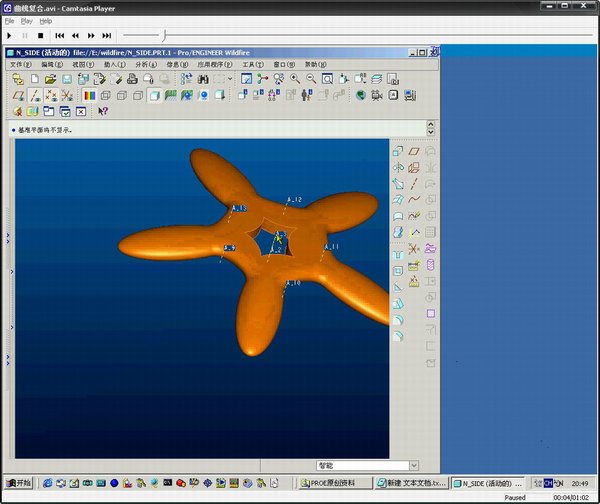Click the context help question-mark arrow icon
The image size is (600, 504).
(x=102, y=112)
